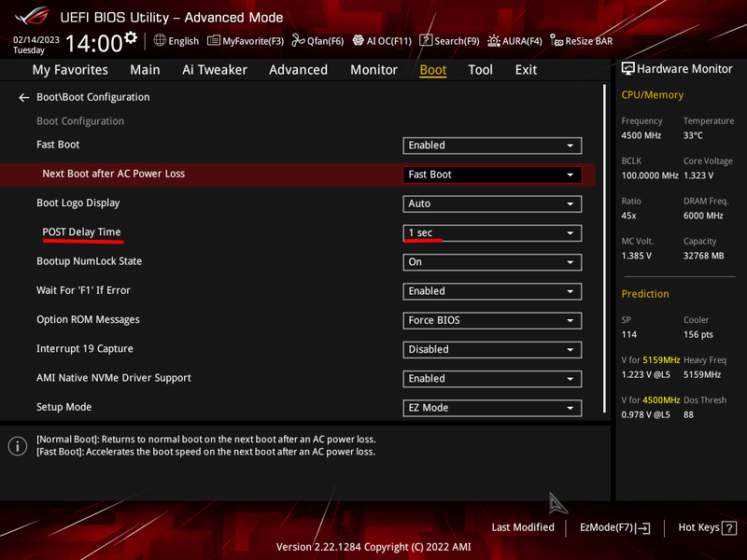
Task: Open the Interrupt 19 Capture dropdown
Action: point(492,350)
